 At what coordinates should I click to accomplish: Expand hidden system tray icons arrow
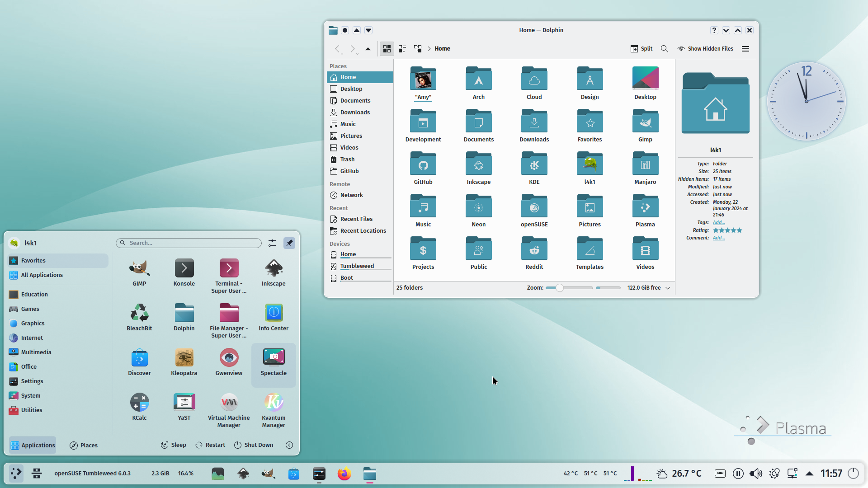pos(810,474)
